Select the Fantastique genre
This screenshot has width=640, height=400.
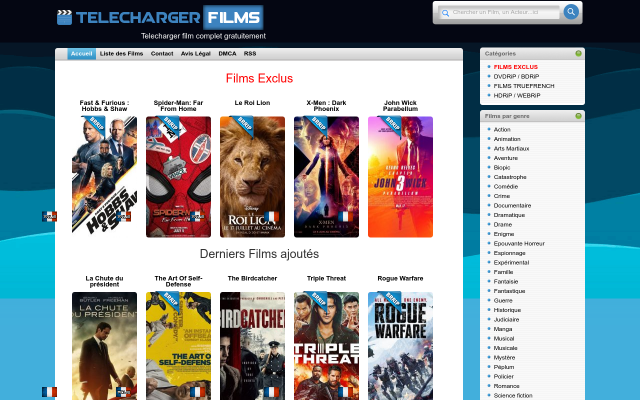509,291
